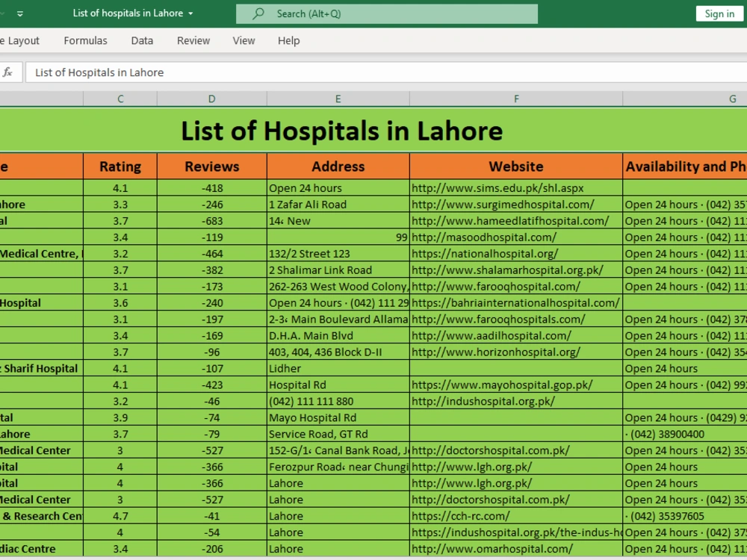Select the address cell 132/2 Street 123

[x=338, y=254]
